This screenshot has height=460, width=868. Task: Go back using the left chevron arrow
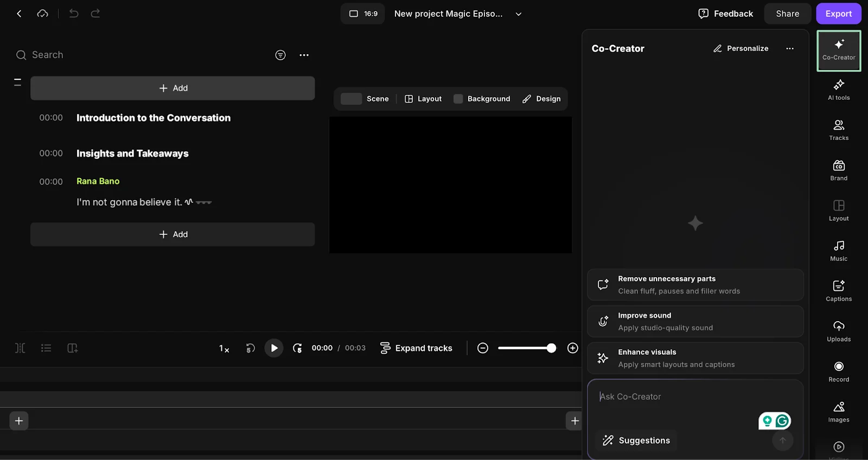19,14
